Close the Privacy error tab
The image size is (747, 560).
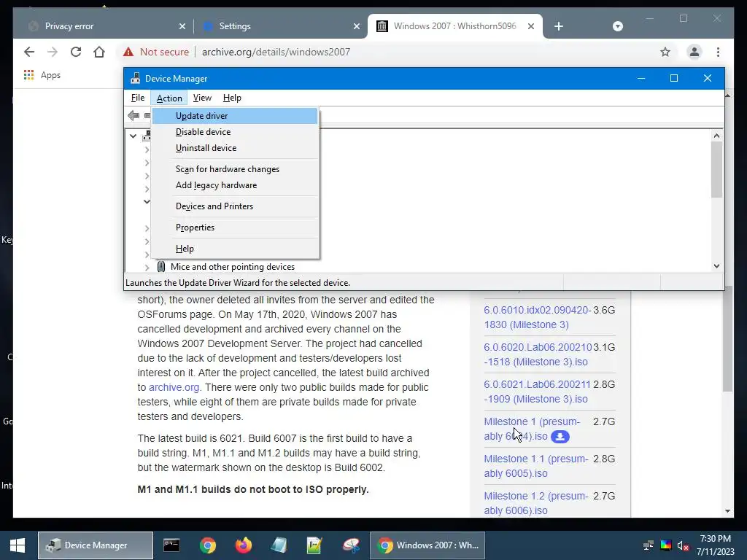(x=182, y=26)
